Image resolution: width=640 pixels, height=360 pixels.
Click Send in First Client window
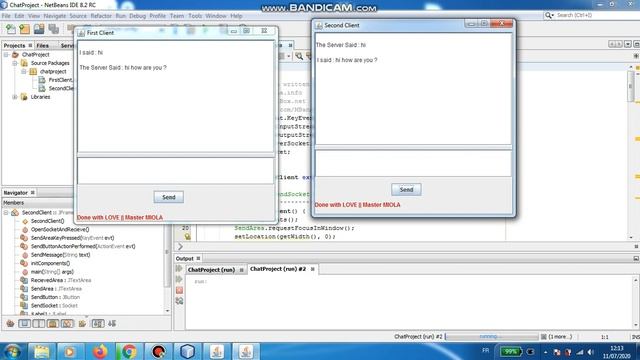169,197
